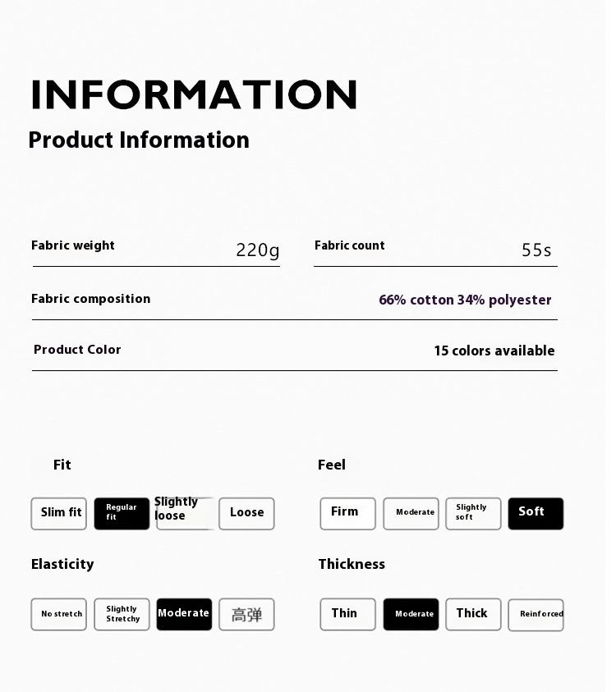Pick the Slightly soft feel option
This screenshot has height=692, width=616.
pos(473,513)
